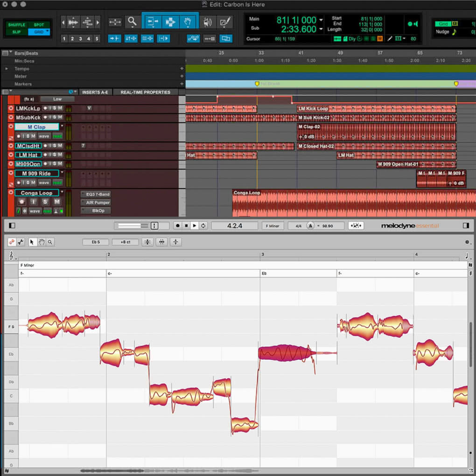Screen dimensions: 476x476
Task: Select the Selector tool
Action: coord(170,22)
